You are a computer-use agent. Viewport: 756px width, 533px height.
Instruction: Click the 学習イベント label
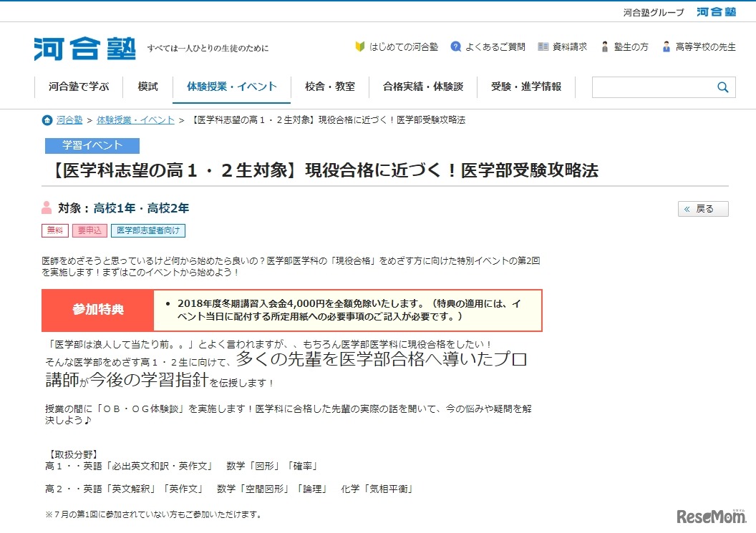(92, 145)
